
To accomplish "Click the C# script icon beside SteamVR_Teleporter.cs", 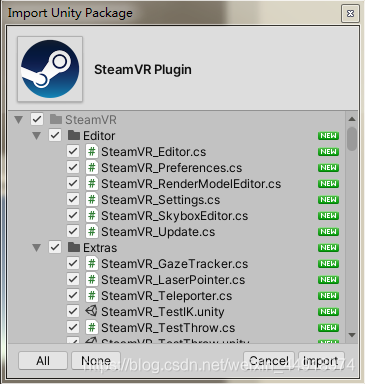I will click(x=92, y=295).
